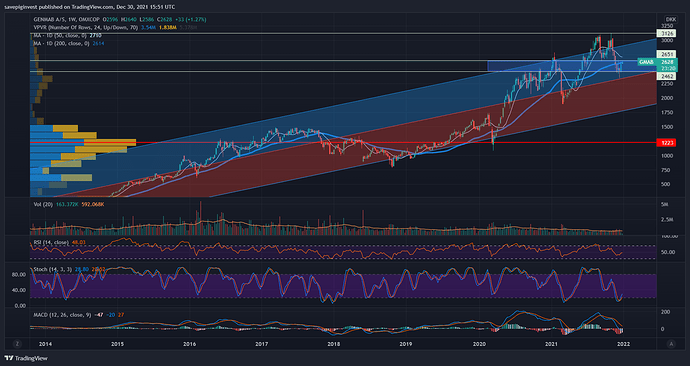The height and width of the screenshot is (366, 690).
Task: Select the MA 50 indicator legend
Action: click(61, 35)
